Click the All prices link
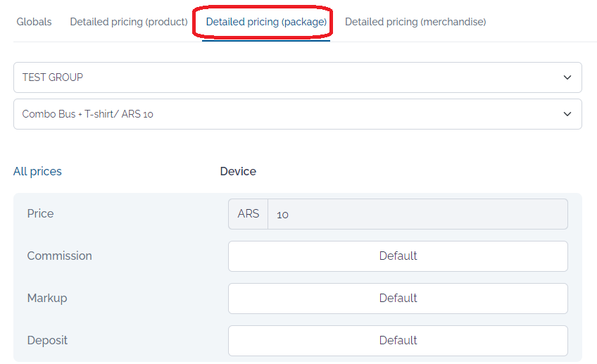The height and width of the screenshot is (364, 597). pos(37,171)
